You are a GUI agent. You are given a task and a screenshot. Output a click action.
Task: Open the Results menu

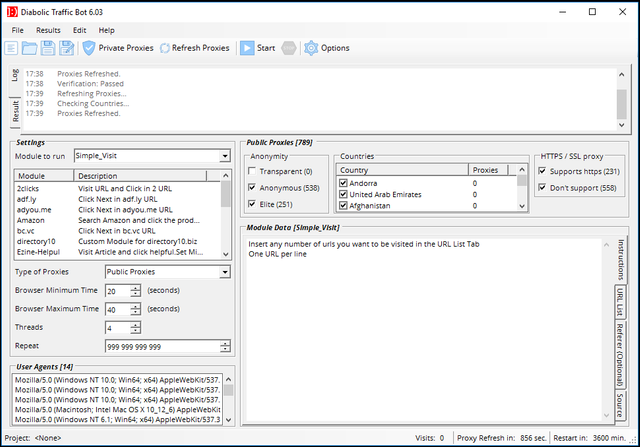coord(48,30)
